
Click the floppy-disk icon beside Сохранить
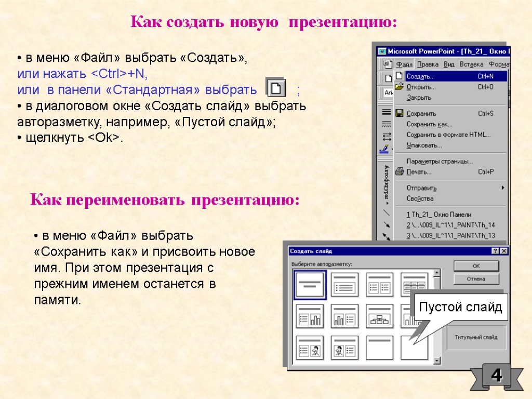point(400,113)
